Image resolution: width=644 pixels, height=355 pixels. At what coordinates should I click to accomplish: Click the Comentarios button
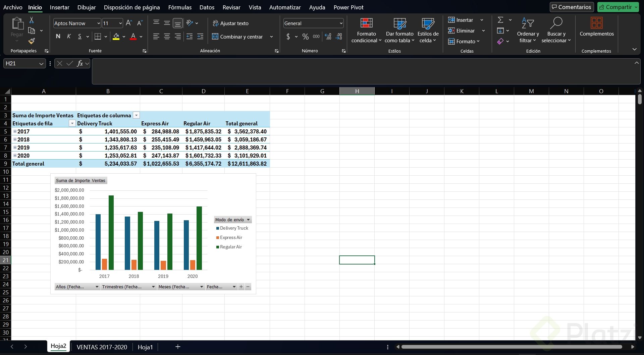(572, 7)
